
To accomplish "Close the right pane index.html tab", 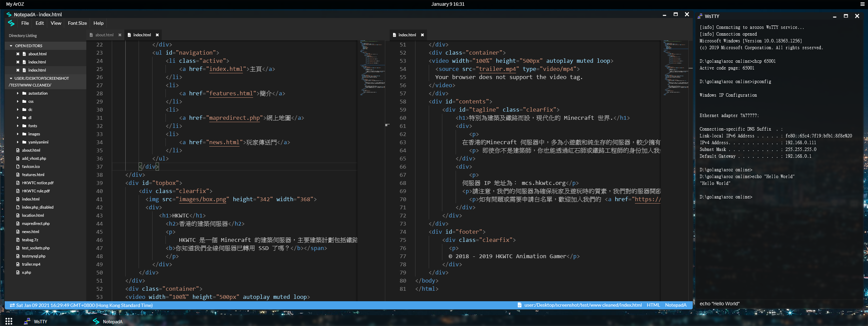I will (x=422, y=35).
